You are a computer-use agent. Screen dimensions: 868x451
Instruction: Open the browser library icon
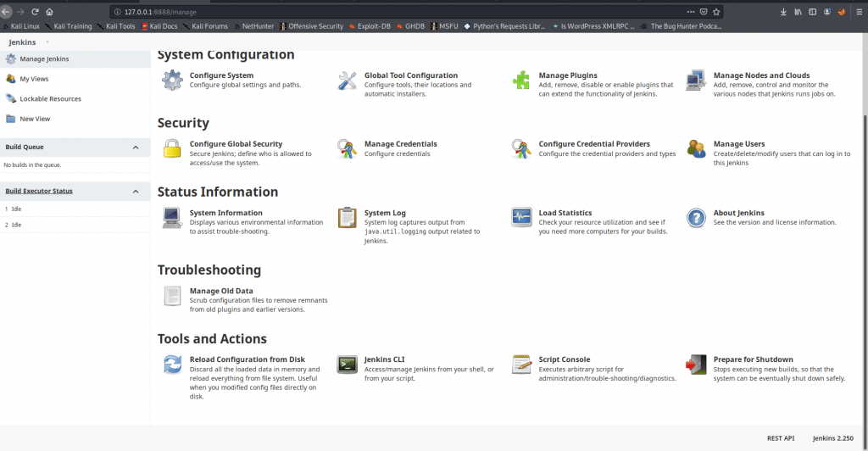click(x=798, y=12)
